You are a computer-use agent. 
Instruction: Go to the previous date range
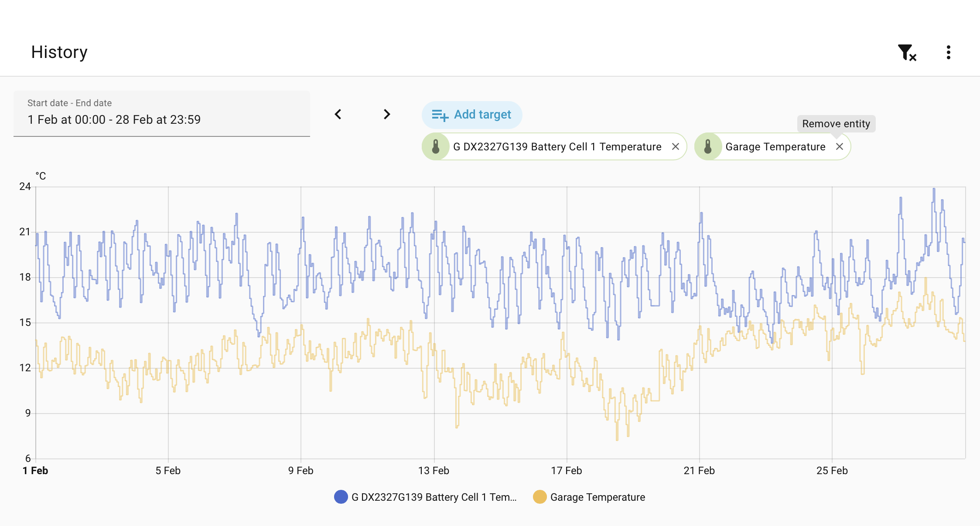[x=338, y=114]
